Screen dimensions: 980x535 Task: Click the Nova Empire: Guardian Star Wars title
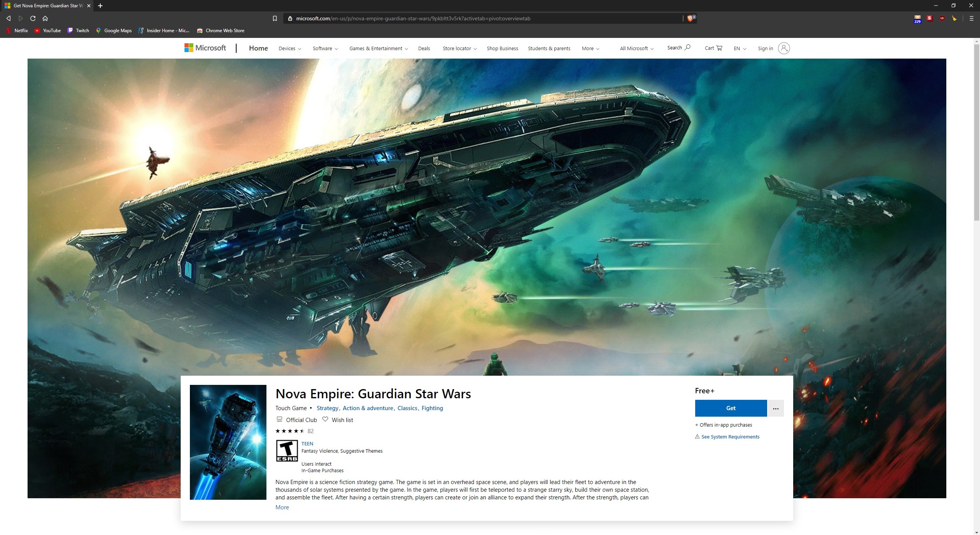click(373, 394)
